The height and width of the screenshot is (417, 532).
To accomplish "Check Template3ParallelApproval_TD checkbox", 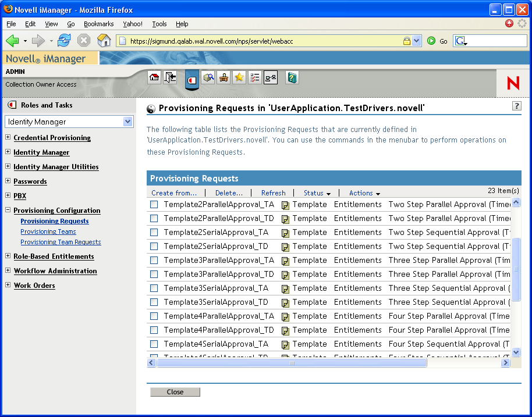I will pos(154,274).
